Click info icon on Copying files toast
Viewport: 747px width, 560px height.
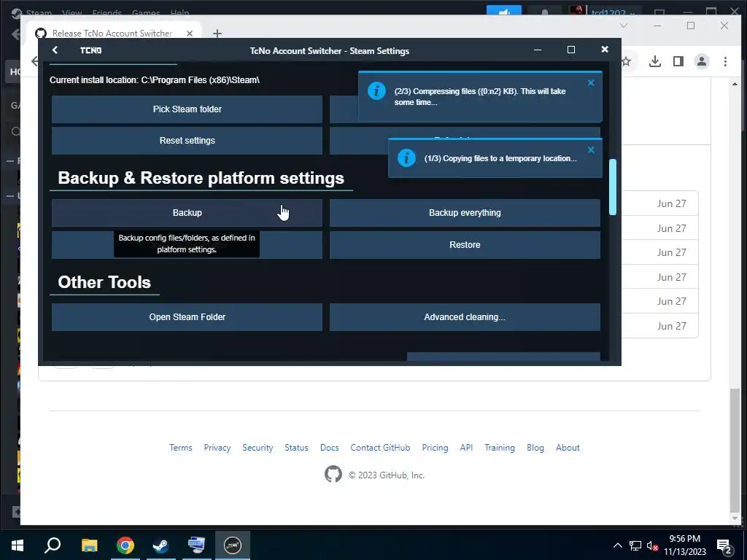(x=406, y=158)
